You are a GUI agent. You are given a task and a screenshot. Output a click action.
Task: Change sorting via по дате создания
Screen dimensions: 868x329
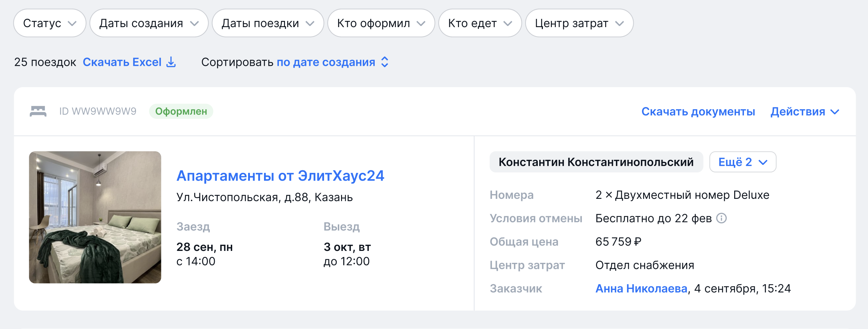coord(332,62)
